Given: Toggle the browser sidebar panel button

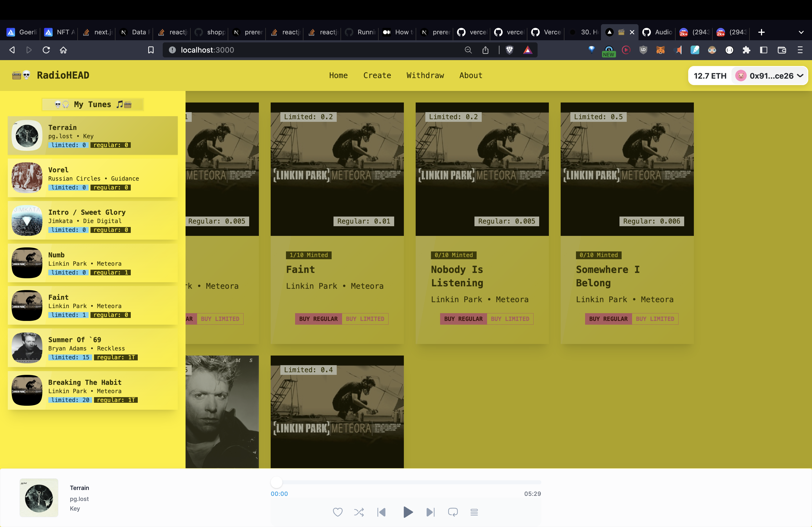Looking at the screenshot, I should 764,50.
